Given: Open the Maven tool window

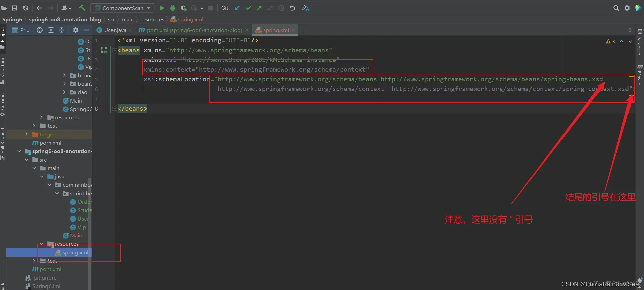Looking at the screenshot, I should 639,75.
